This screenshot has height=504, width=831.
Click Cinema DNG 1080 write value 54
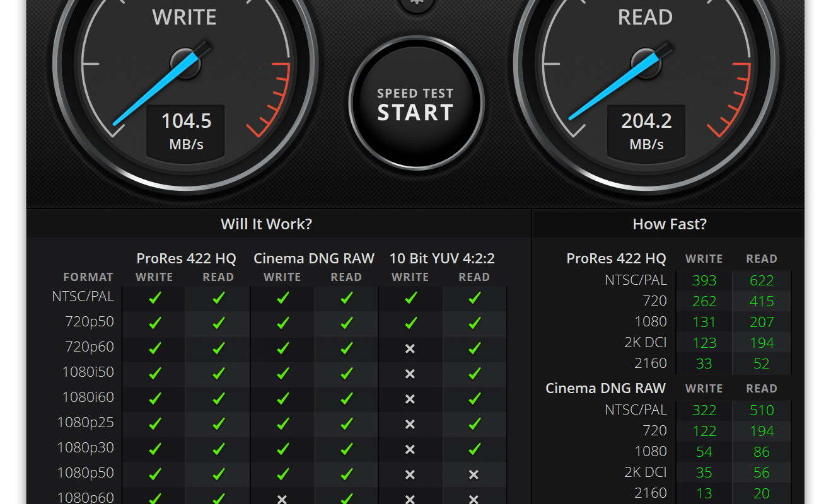pos(704,452)
